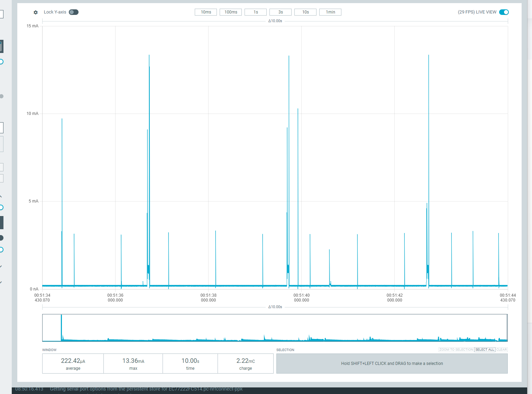Click the SELECTION section label

[285, 350]
